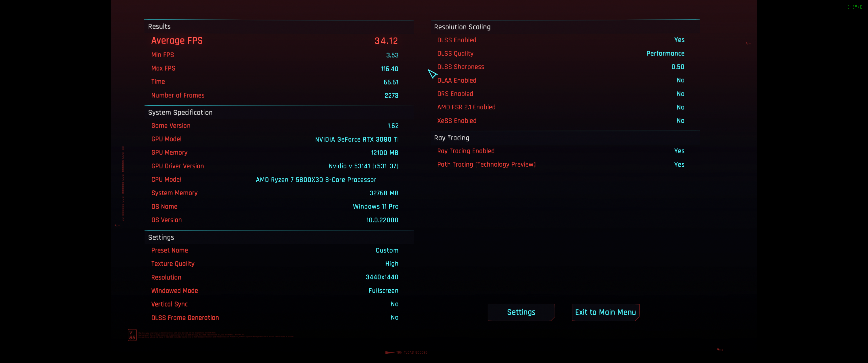Click the Results section header

159,27
